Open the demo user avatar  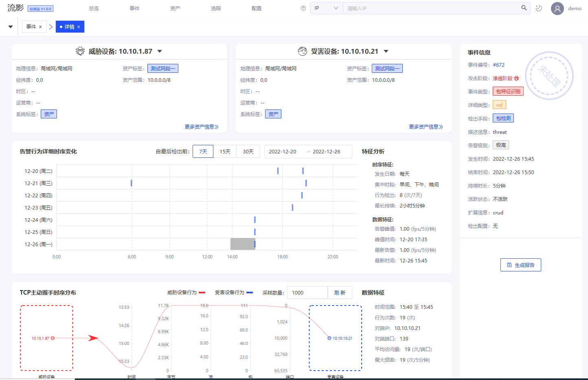pyautogui.click(x=557, y=9)
